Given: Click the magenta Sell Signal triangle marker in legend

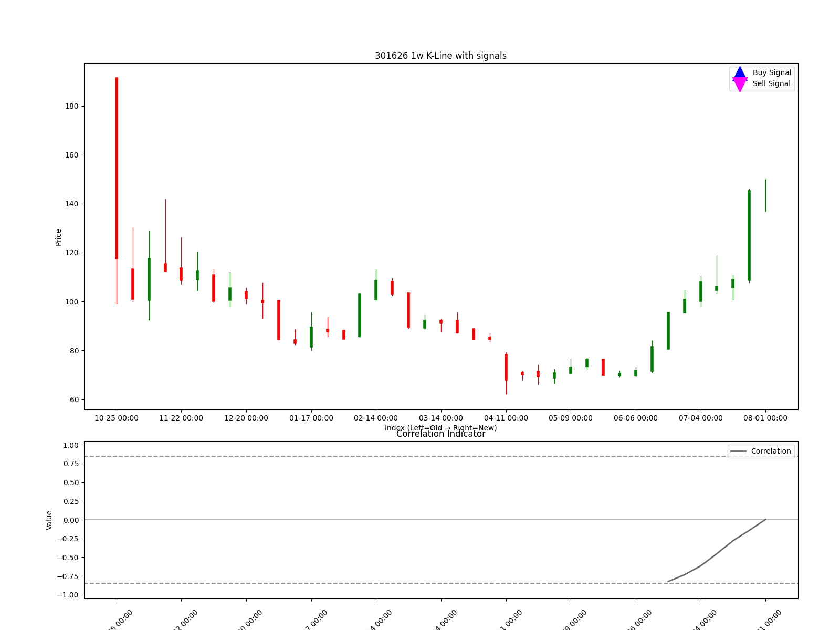Looking at the screenshot, I should pos(740,84).
